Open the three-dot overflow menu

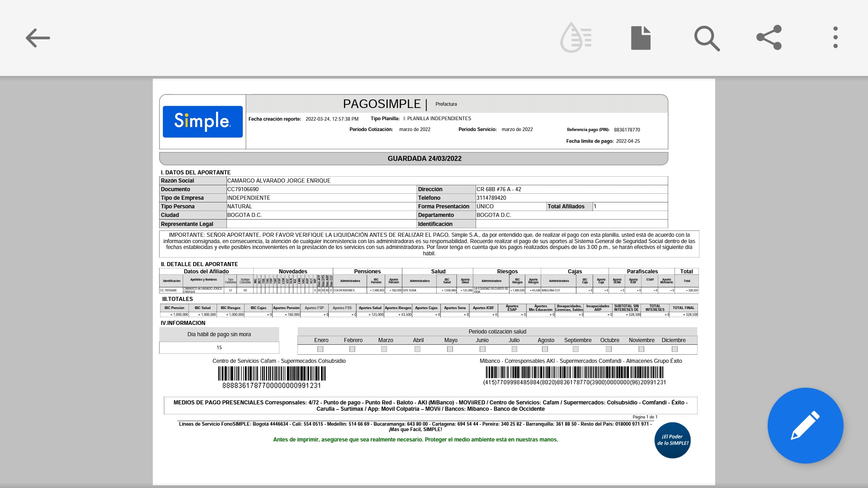tap(835, 38)
